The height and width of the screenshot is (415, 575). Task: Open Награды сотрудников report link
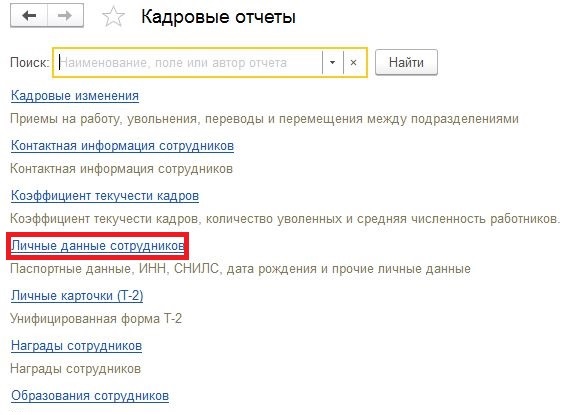coord(76,346)
